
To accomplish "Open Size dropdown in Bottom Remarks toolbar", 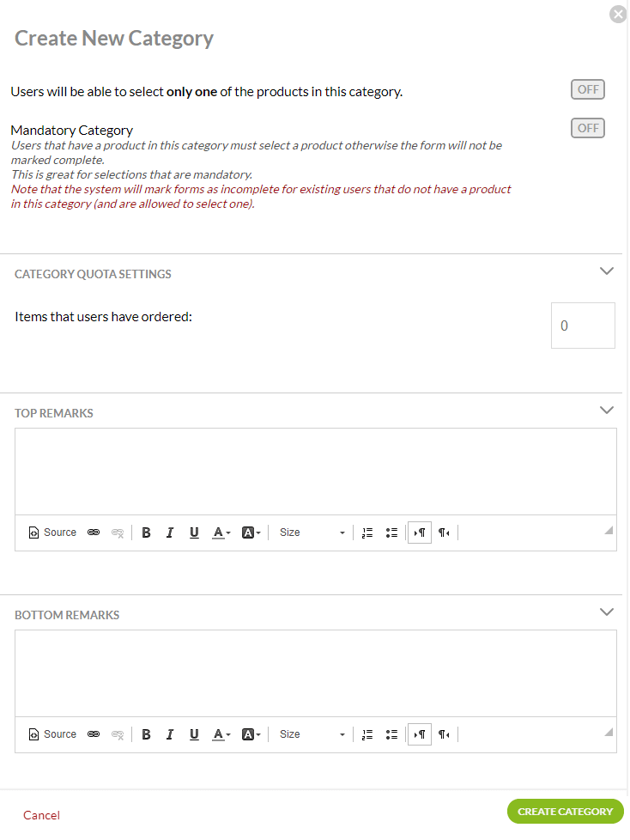I will [x=312, y=734].
